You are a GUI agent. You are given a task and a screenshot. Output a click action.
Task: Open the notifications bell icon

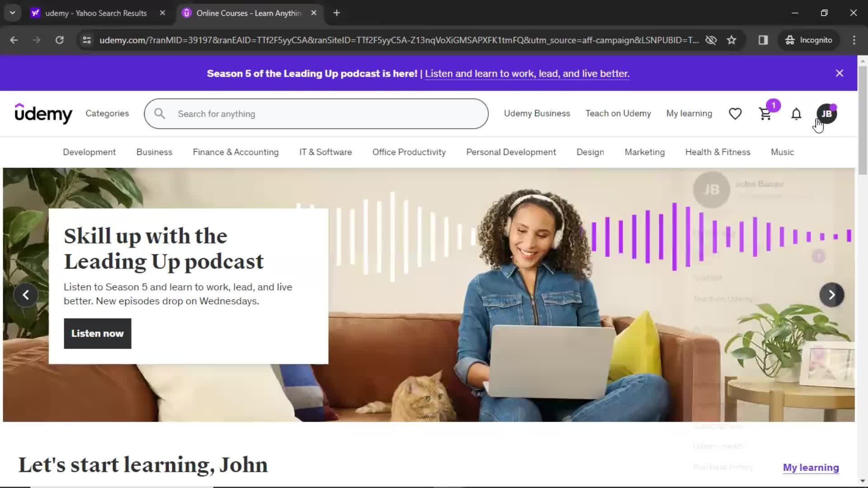[796, 113]
